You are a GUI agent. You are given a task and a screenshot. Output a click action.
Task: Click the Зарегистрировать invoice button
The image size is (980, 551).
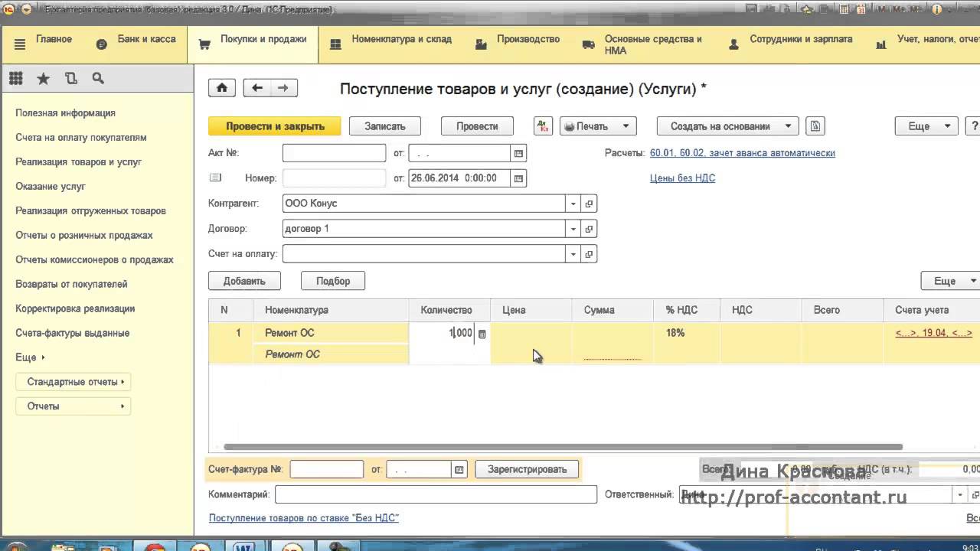pyautogui.click(x=527, y=469)
